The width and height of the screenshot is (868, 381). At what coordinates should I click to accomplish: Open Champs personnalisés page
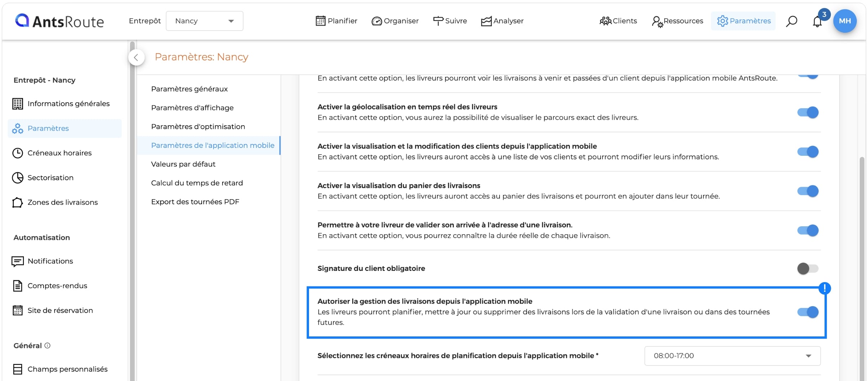point(67,369)
